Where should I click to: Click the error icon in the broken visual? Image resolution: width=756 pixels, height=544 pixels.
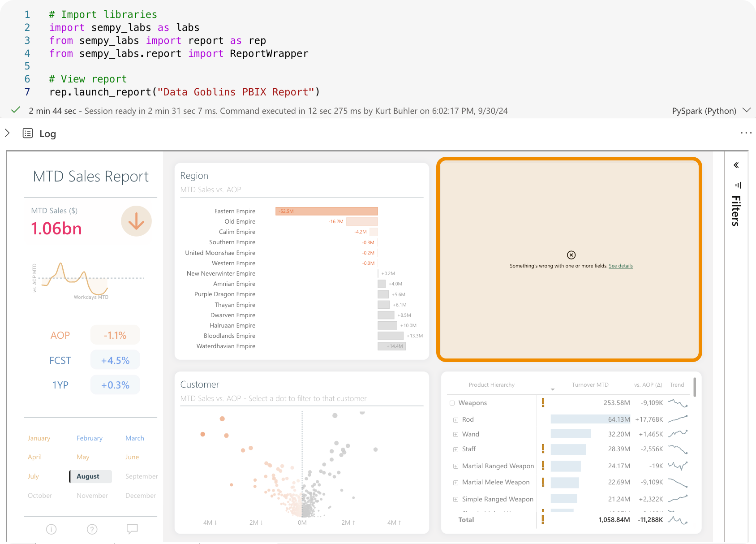tap(571, 255)
